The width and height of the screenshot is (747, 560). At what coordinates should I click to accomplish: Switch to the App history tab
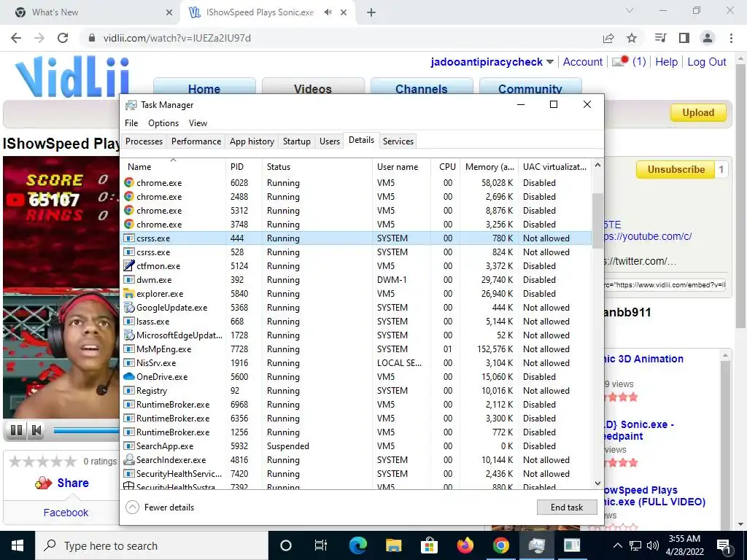[252, 141]
